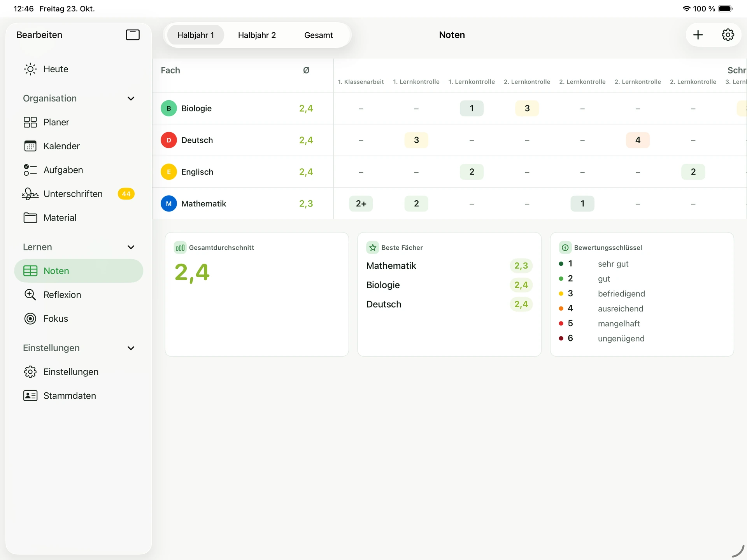The width and height of the screenshot is (747, 560).
Task: Collapse the Organisation section
Action: 131,99
